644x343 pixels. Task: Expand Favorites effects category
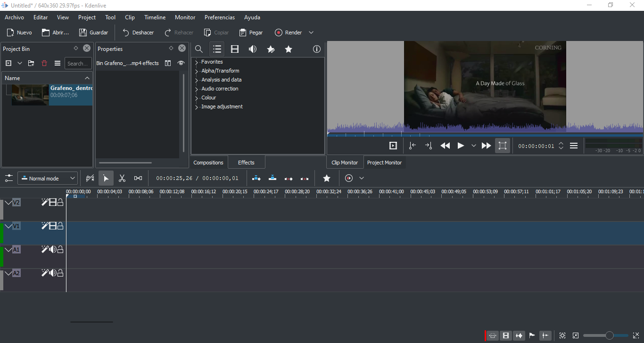197,62
